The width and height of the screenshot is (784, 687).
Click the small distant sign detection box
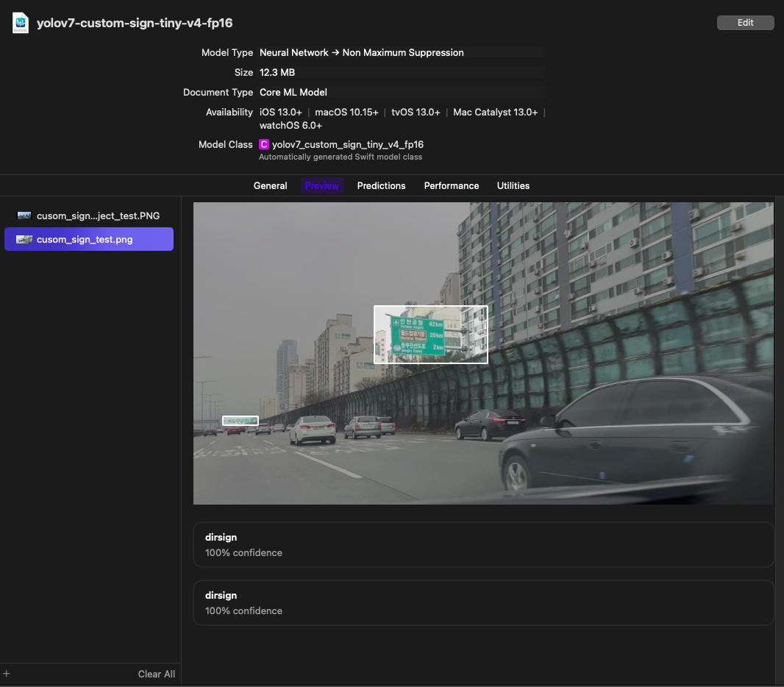click(240, 421)
